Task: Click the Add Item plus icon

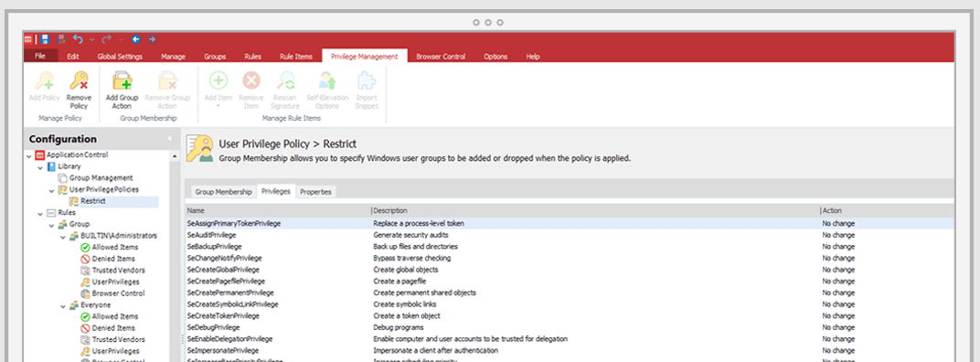Action: (218, 80)
